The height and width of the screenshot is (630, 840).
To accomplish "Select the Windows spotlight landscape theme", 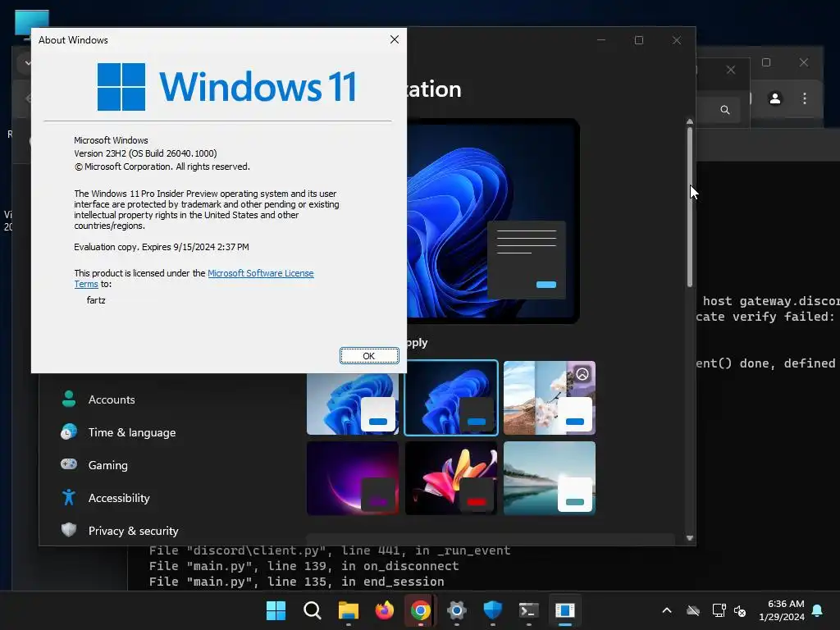I will [x=549, y=398].
